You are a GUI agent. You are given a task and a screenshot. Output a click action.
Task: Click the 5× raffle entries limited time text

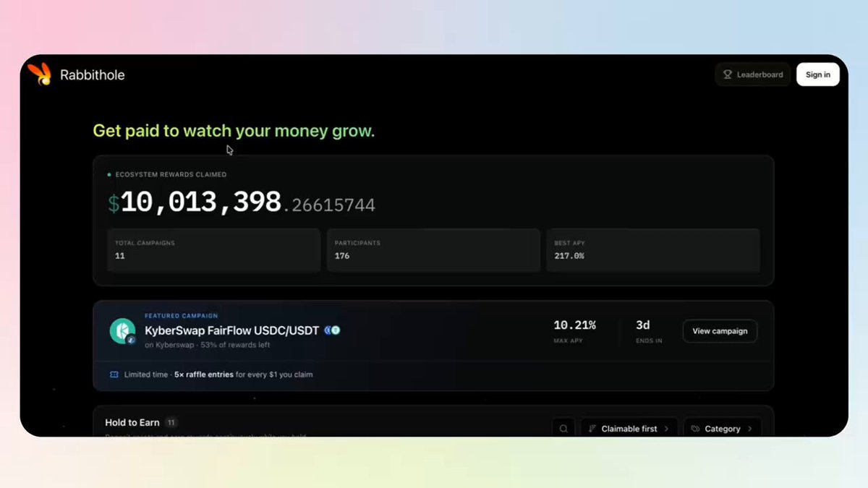(x=218, y=374)
